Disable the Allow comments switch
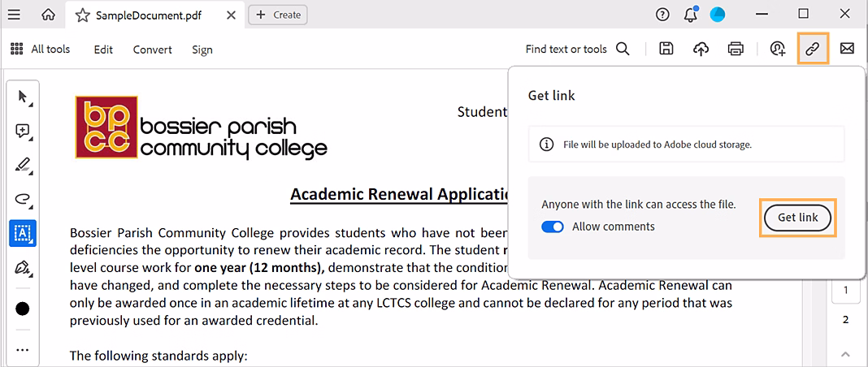The height and width of the screenshot is (367, 868). click(x=553, y=227)
